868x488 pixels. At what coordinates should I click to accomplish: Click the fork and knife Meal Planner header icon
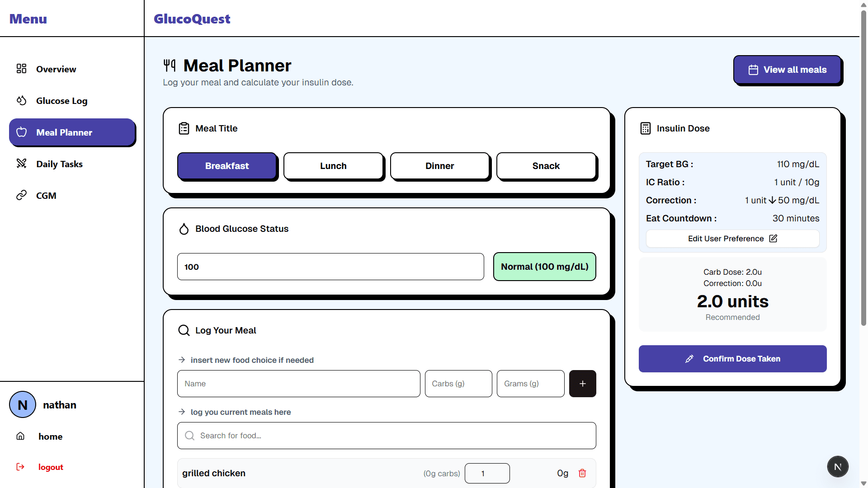coord(170,65)
